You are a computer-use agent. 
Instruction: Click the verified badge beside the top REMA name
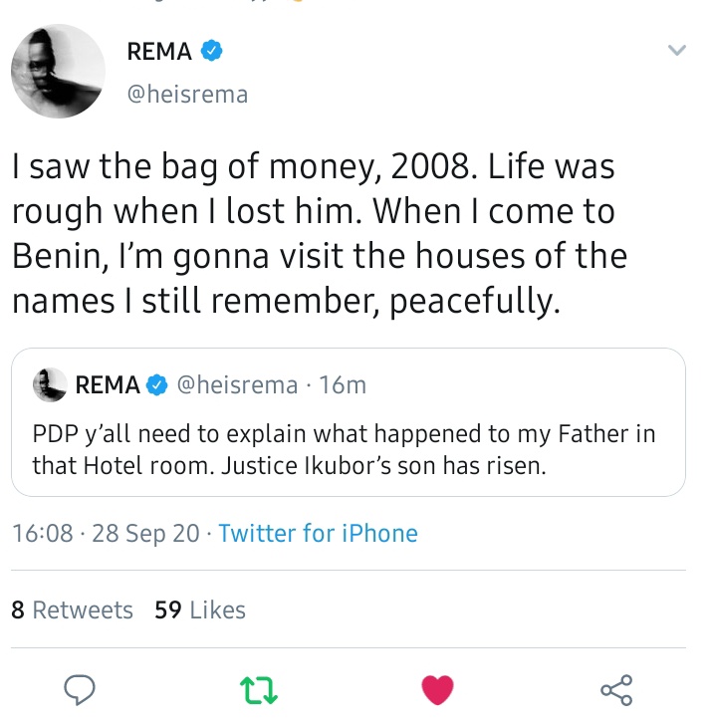[213, 51]
